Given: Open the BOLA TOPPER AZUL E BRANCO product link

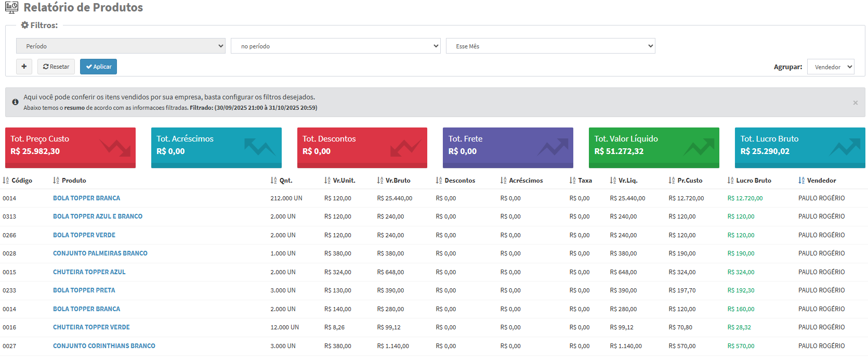Looking at the screenshot, I should pyautogui.click(x=98, y=216).
